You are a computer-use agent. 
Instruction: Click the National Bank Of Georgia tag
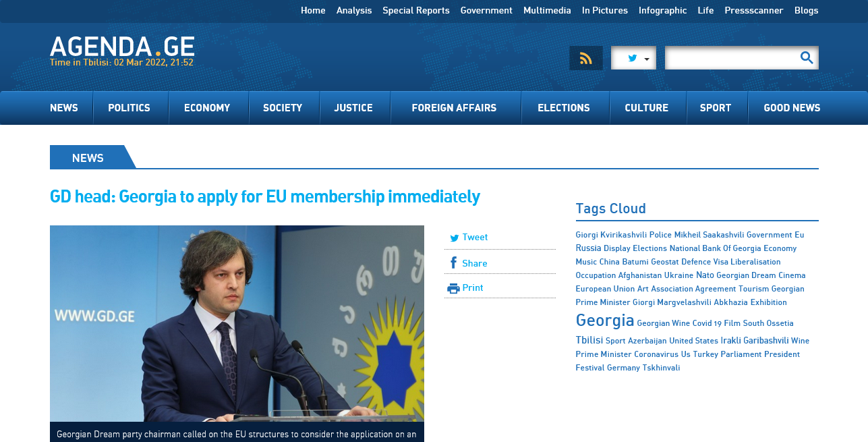pyautogui.click(x=715, y=248)
